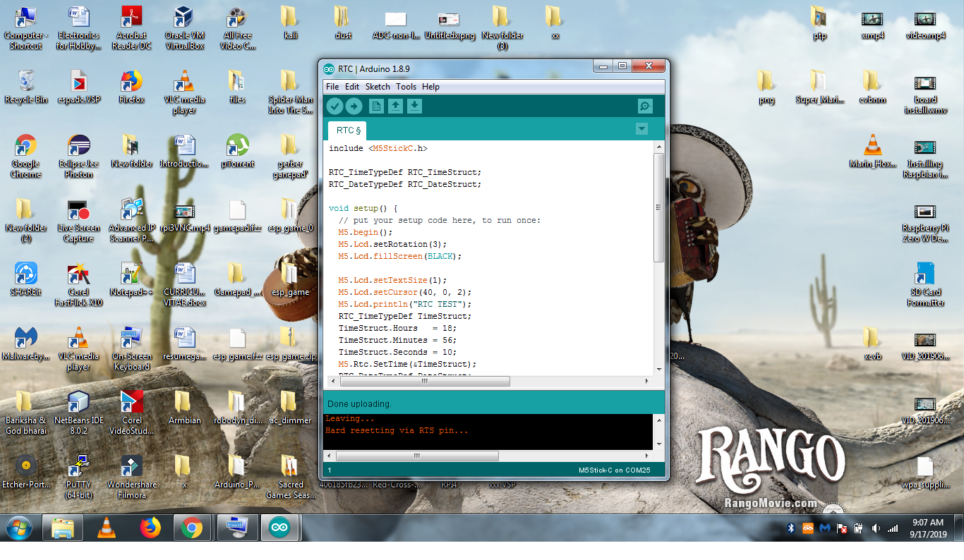Open the Sketch menu
Image resolution: width=964 pixels, height=560 pixels.
coord(378,87)
